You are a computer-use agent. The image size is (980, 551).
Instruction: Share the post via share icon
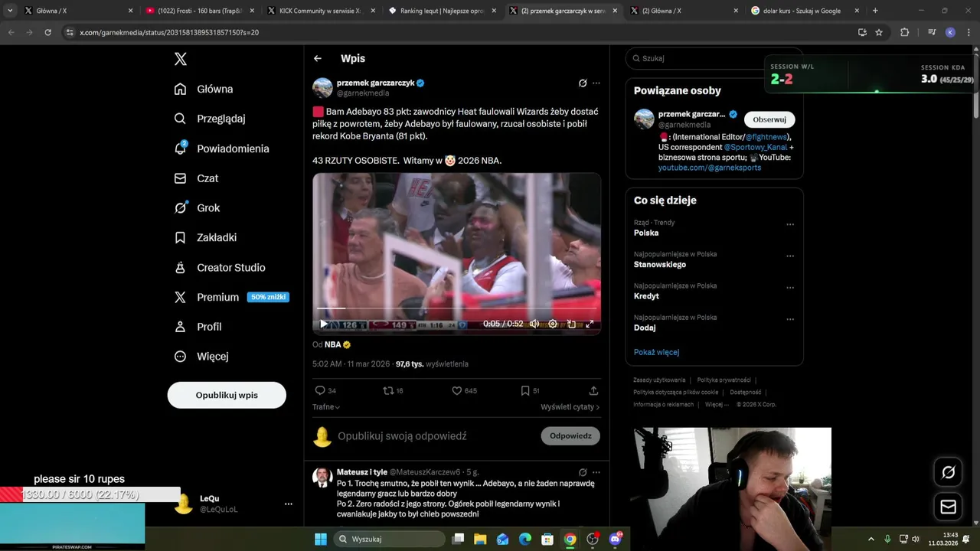(593, 390)
